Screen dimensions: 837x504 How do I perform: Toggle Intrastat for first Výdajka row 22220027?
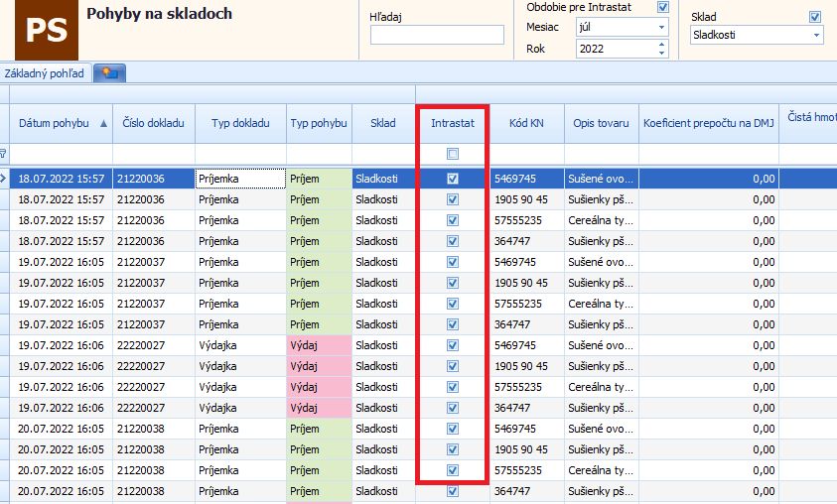[453, 345]
